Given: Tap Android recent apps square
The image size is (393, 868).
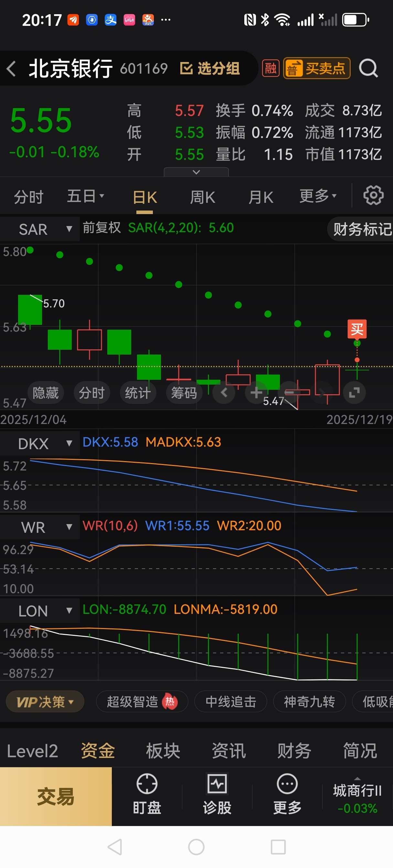Looking at the screenshot, I should tap(278, 847).
